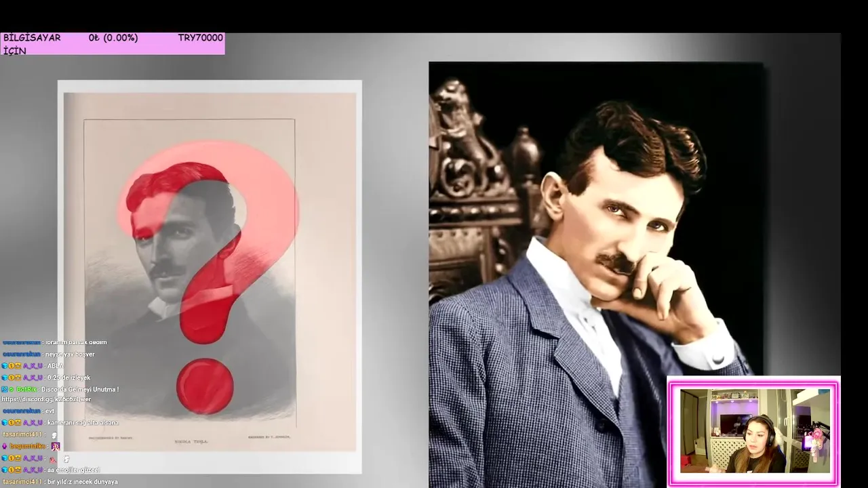Click chat message 'evt'
The height and width of the screenshot is (488, 868).
click(50, 411)
